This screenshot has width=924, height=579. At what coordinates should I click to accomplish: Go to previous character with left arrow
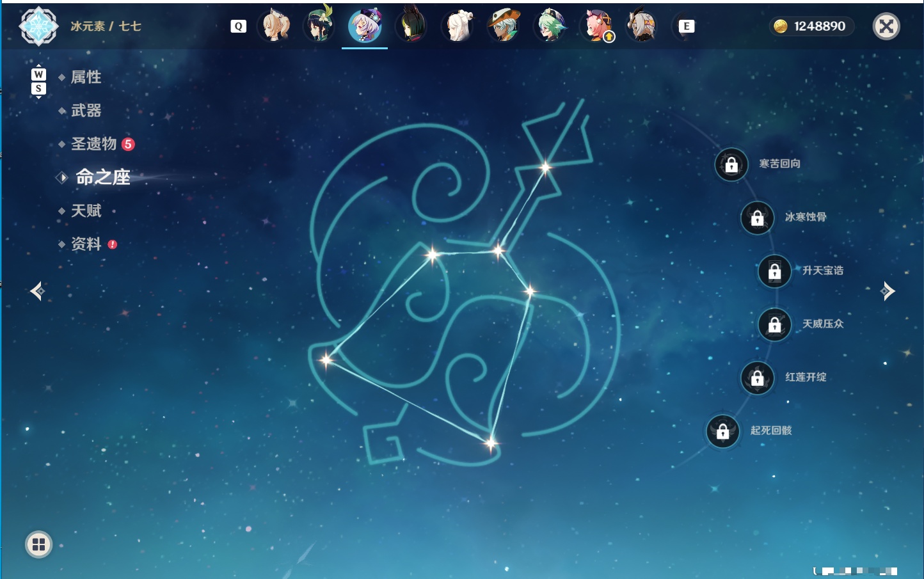38,291
